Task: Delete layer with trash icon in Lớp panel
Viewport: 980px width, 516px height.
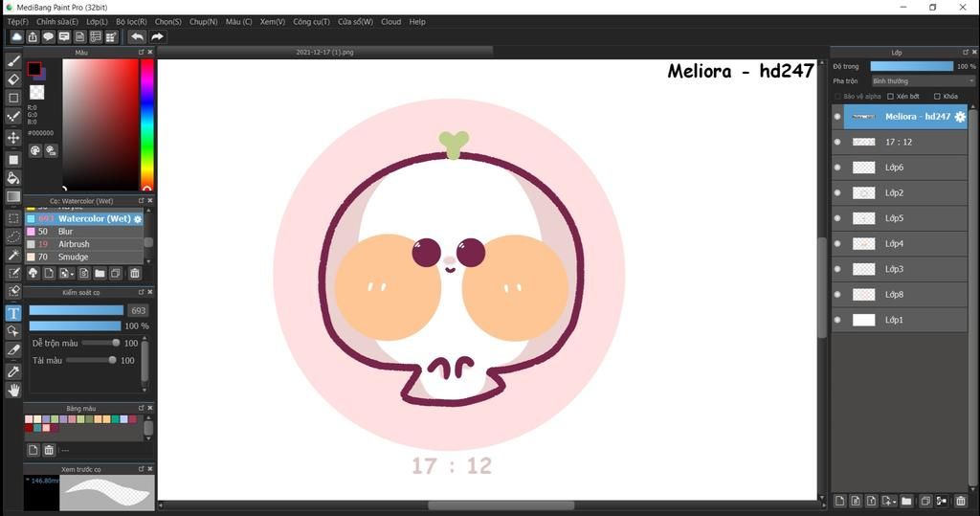Action: coord(961,501)
